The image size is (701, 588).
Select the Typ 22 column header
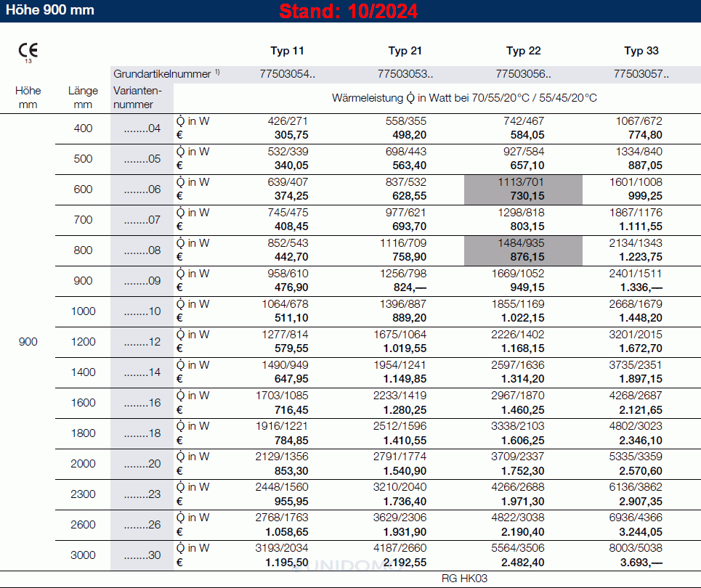523,51
